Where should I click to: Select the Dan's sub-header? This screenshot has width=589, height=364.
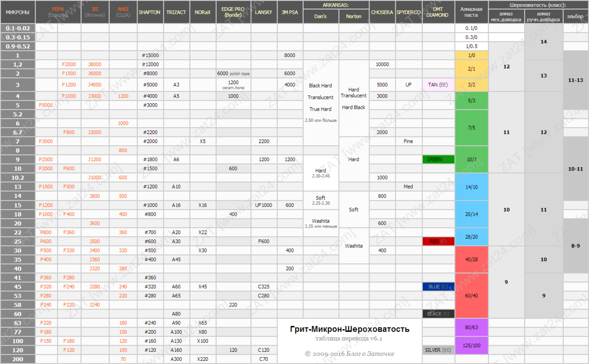click(321, 16)
